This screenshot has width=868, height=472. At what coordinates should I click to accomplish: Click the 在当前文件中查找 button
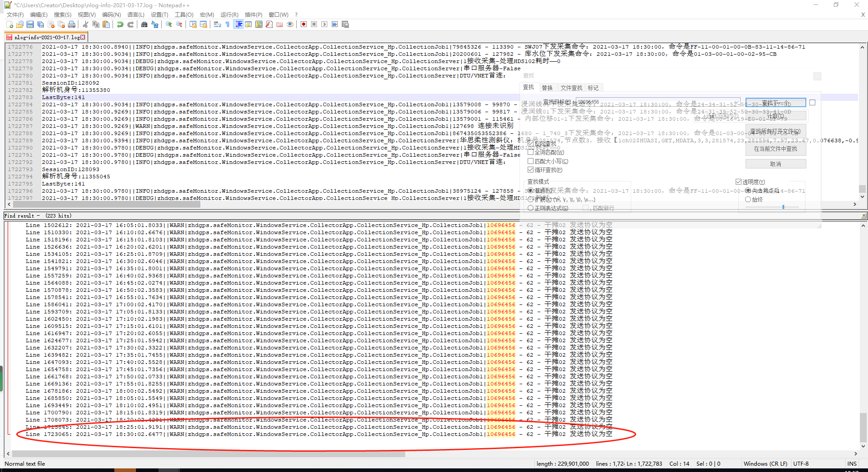pos(775,149)
